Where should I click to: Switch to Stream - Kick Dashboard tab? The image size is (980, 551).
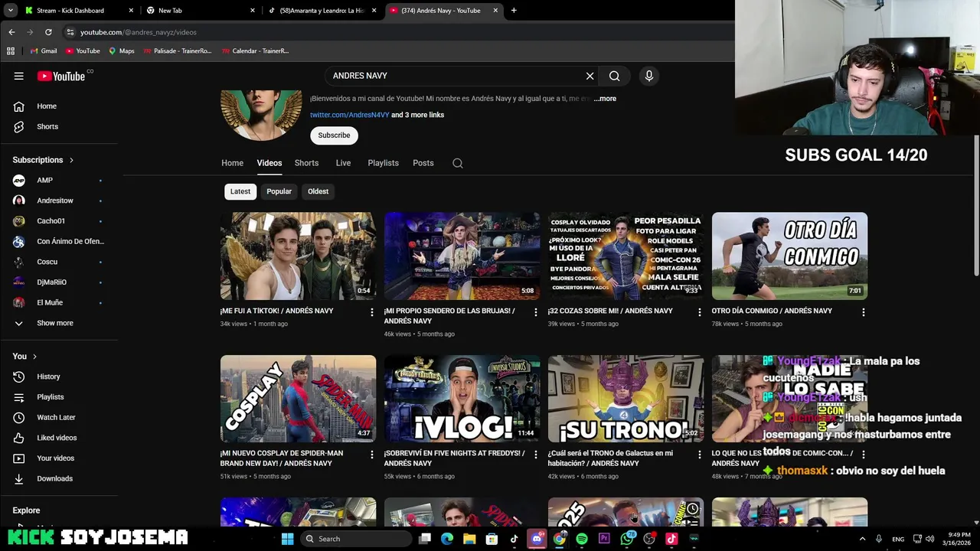79,11
